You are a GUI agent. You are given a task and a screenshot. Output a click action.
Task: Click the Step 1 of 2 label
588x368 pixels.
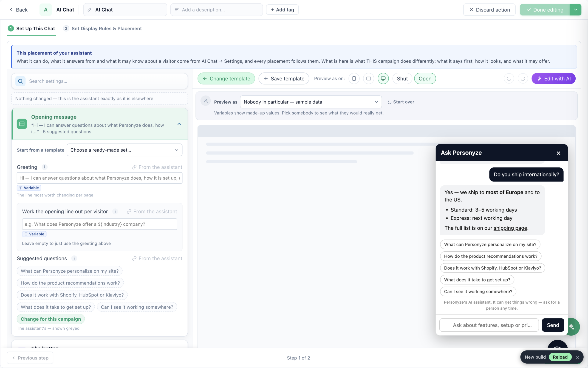298,358
